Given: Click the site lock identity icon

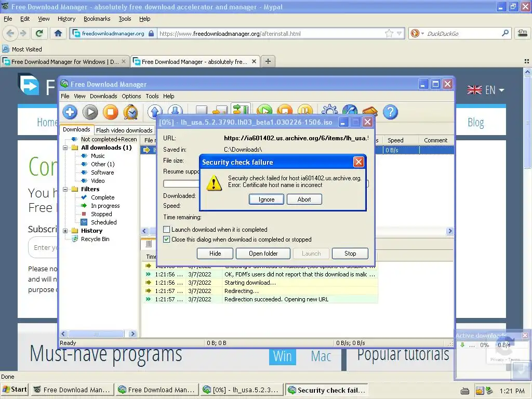Looking at the screenshot, I should pyautogui.click(x=151, y=33).
